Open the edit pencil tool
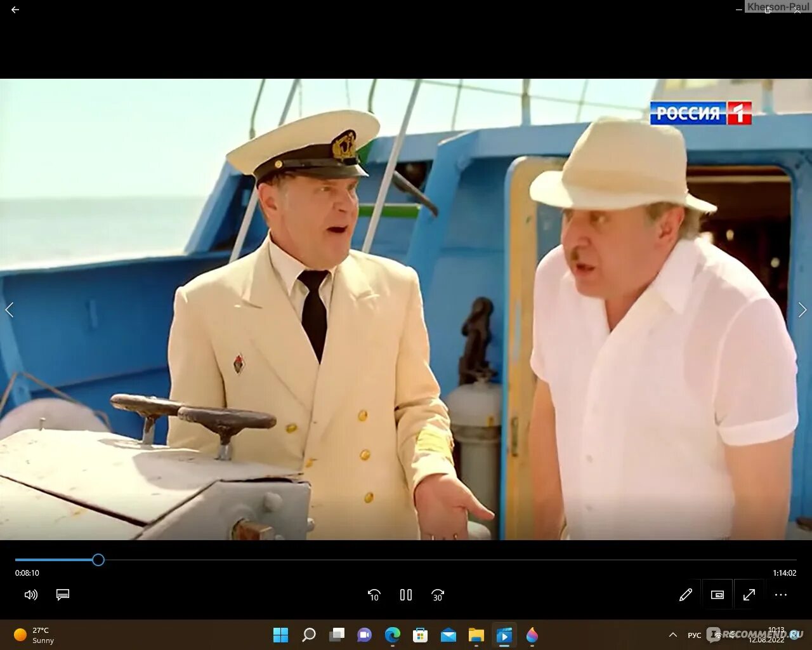 (x=686, y=595)
